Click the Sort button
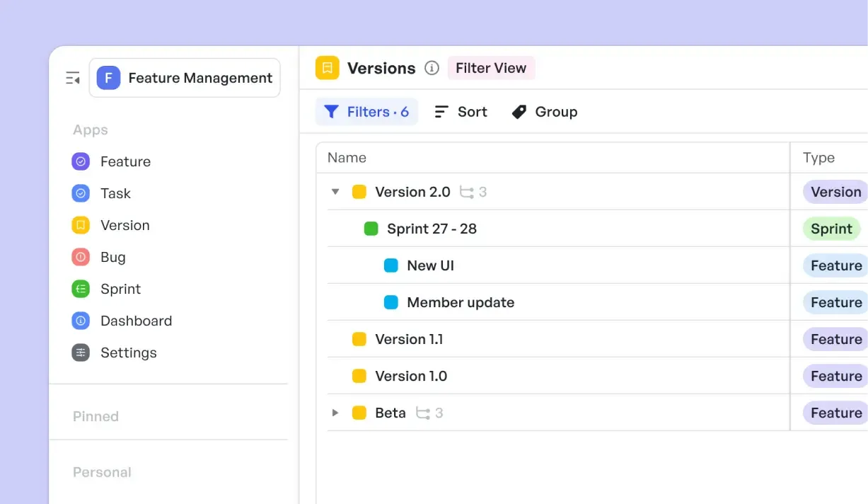Image resolution: width=868 pixels, height=504 pixels. (x=461, y=112)
